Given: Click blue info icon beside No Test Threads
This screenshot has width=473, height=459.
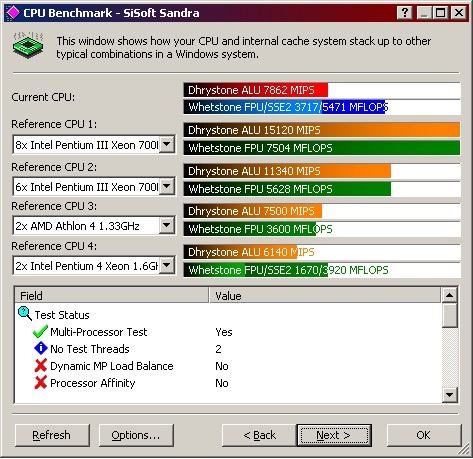Looking at the screenshot, I should (x=41, y=348).
